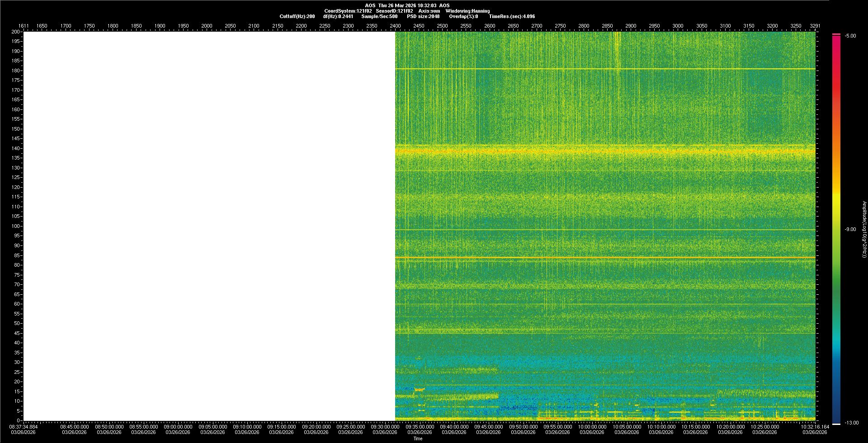Click the Cuttoff(Hz):200 parameter text
The width and height of the screenshot is (868, 443).
click(297, 16)
